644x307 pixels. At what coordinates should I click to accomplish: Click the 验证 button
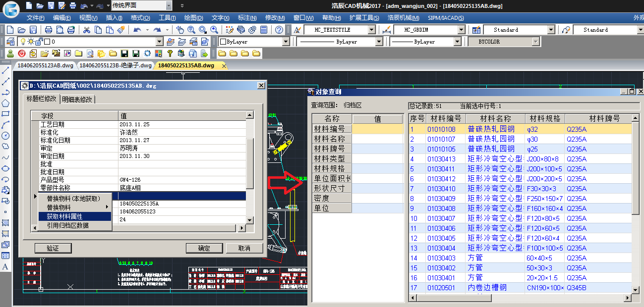53,248
